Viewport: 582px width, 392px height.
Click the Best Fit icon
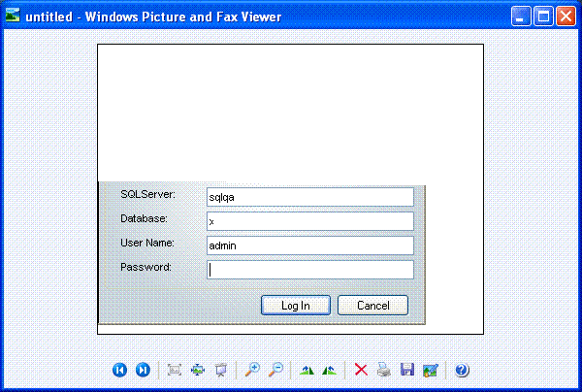175,370
